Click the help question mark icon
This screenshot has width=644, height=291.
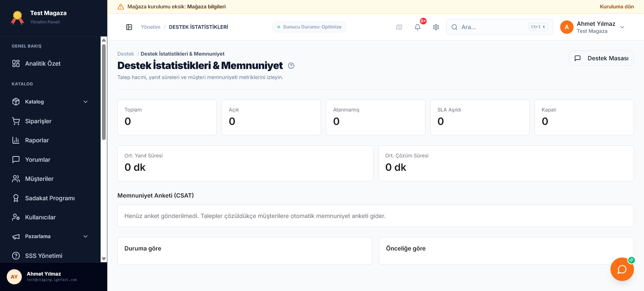pyautogui.click(x=291, y=66)
